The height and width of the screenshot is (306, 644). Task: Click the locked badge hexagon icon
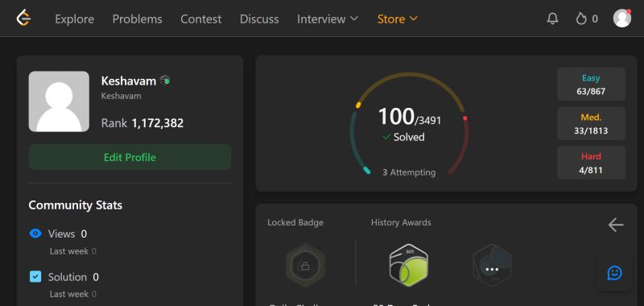tap(305, 266)
